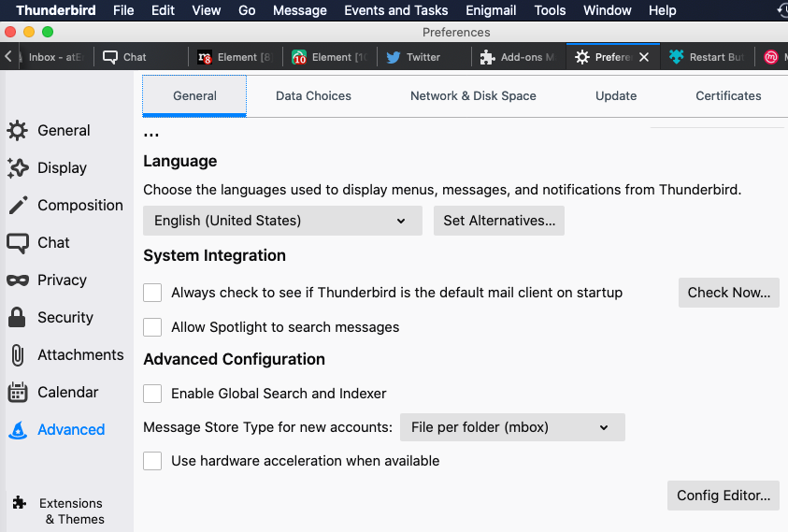Open the General preferences gear icon
The height and width of the screenshot is (532, 788).
[x=18, y=130]
